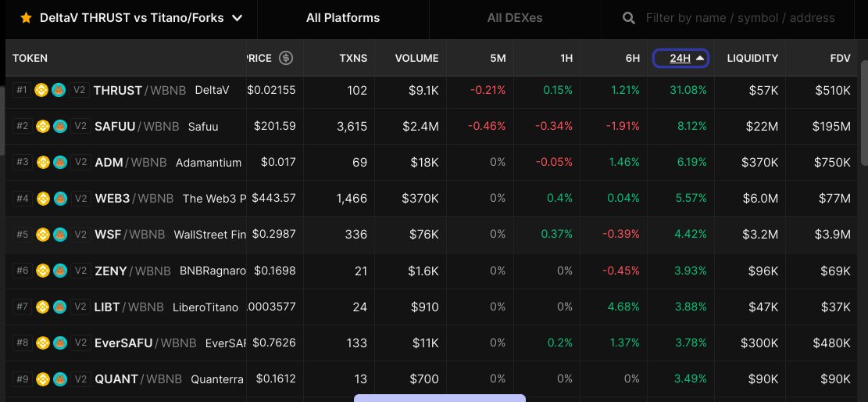The width and height of the screenshot is (868, 402).
Task: Sort by 5M column header
Action: click(498, 58)
